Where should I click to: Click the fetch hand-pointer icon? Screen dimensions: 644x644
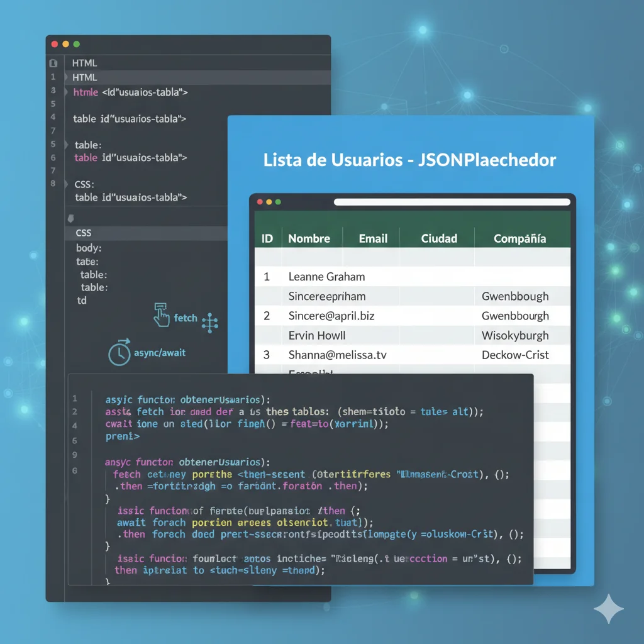162,314
